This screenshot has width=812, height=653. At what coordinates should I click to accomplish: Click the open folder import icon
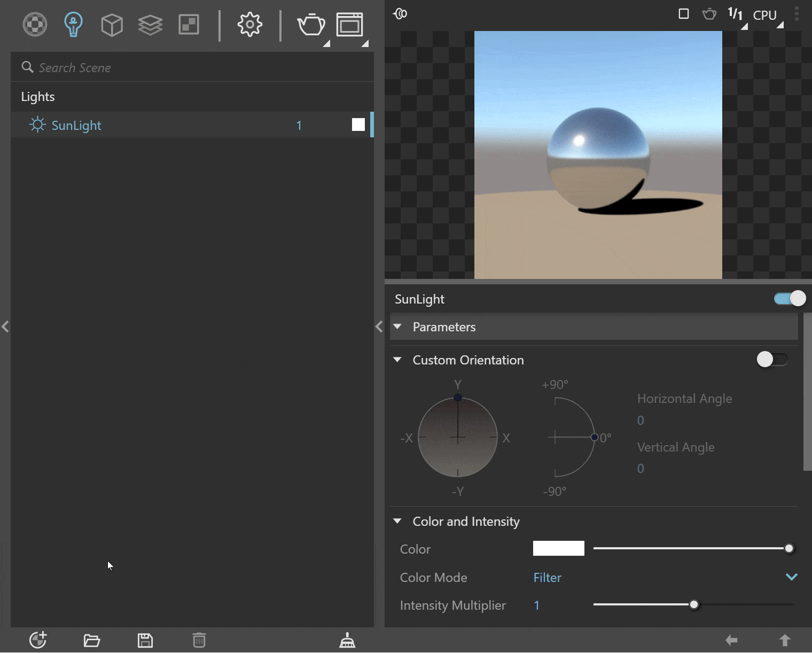pyautogui.click(x=92, y=640)
